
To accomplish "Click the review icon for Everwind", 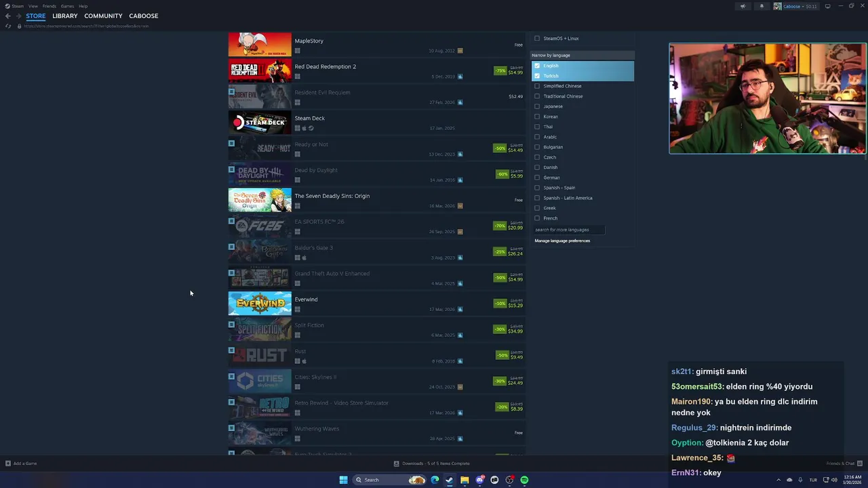I will 460,309.
